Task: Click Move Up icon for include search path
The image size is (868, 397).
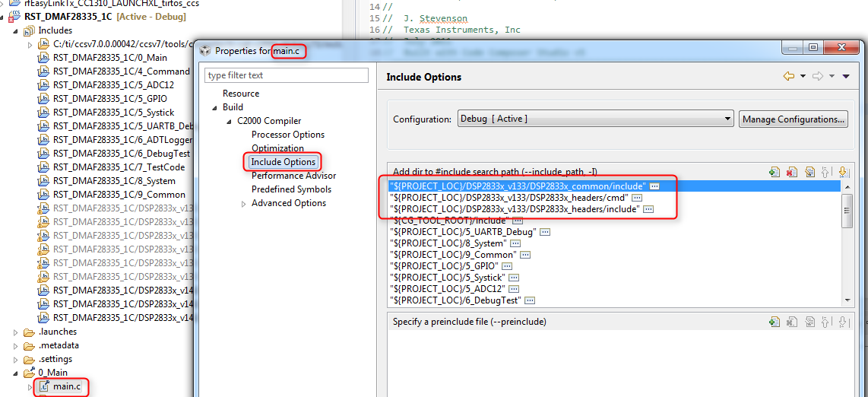Action: pos(826,172)
